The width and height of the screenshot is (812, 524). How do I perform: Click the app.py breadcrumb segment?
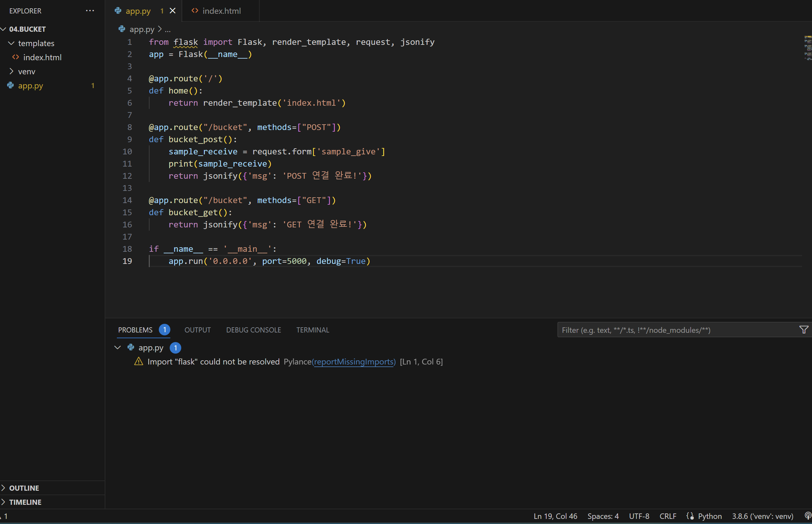tap(142, 29)
